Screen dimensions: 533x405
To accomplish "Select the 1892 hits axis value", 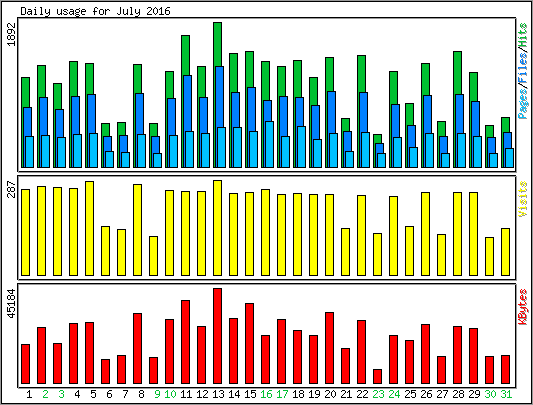I will pos(11,34).
